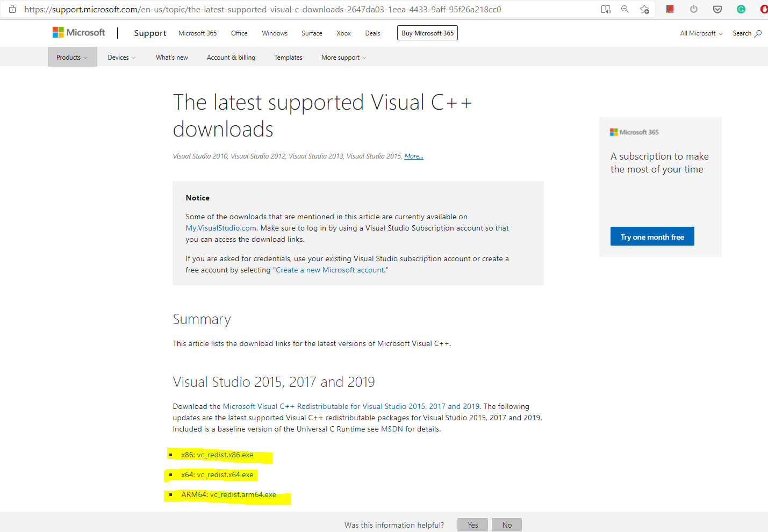Open the Read Aloud immersive reader icon
This screenshot has height=532, width=768.
[x=606, y=9]
